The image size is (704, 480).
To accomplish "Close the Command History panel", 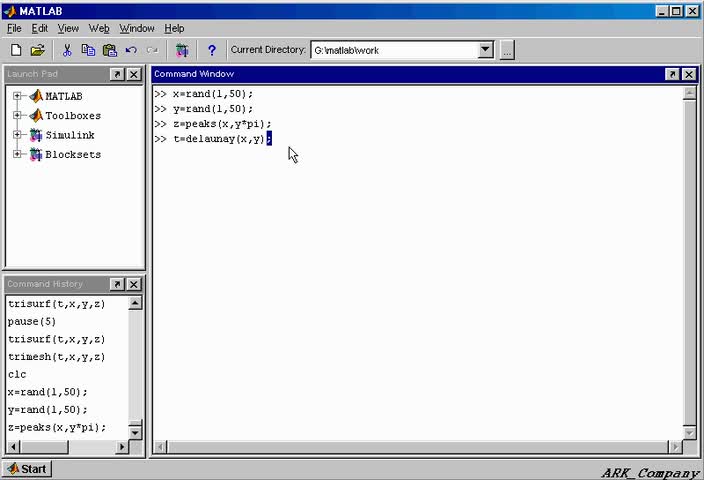I will tap(134, 284).
